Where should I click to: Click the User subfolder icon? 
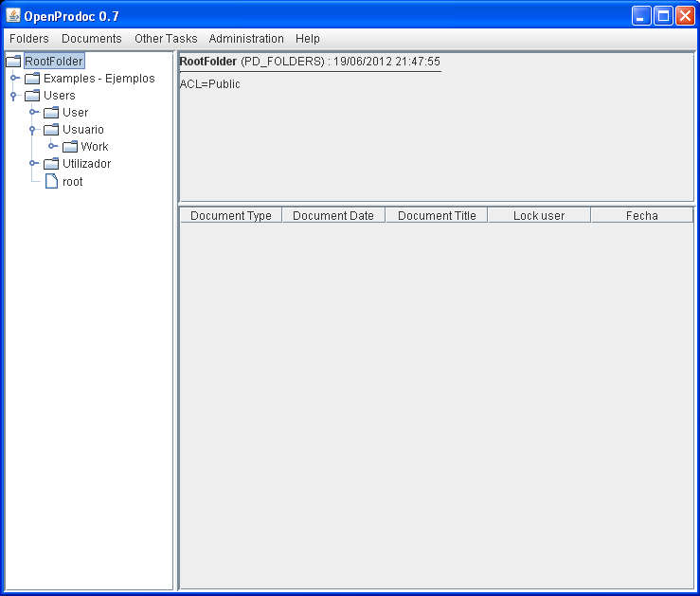[x=51, y=113]
